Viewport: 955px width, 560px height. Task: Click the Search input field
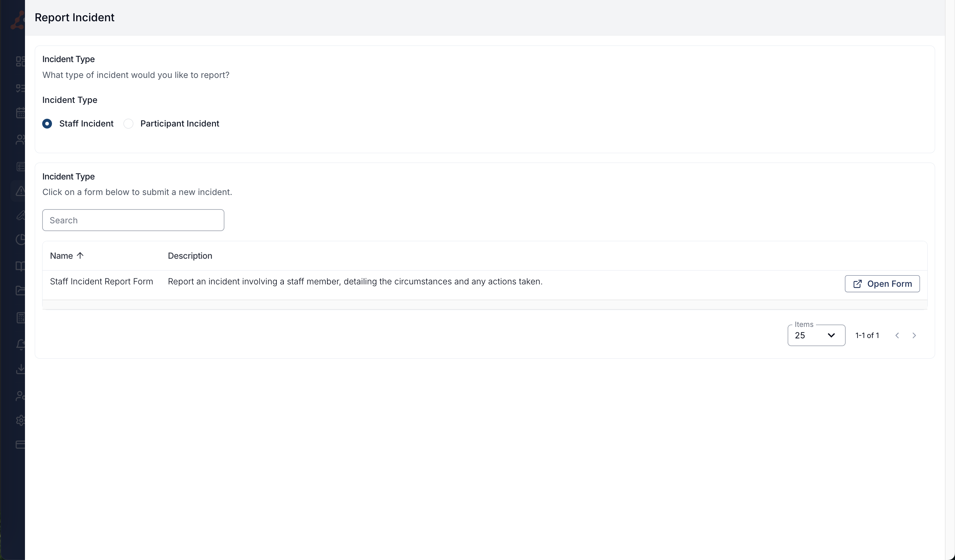[x=133, y=220]
